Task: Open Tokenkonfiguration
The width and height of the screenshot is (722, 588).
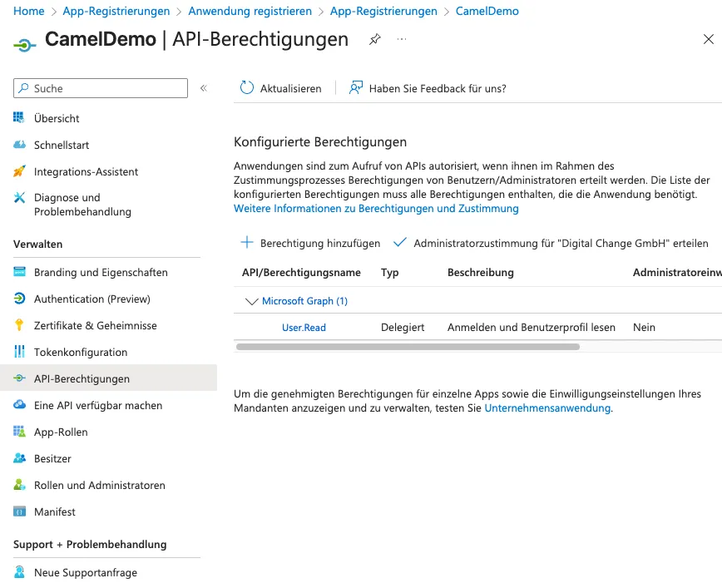Action: 81,353
